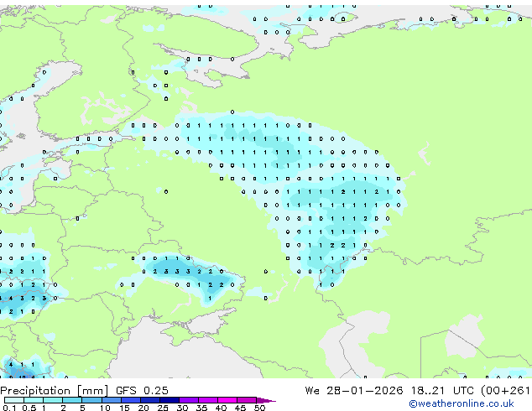Click the '40' legend scale label
The height and width of the screenshot is (411, 532).
(221, 408)
